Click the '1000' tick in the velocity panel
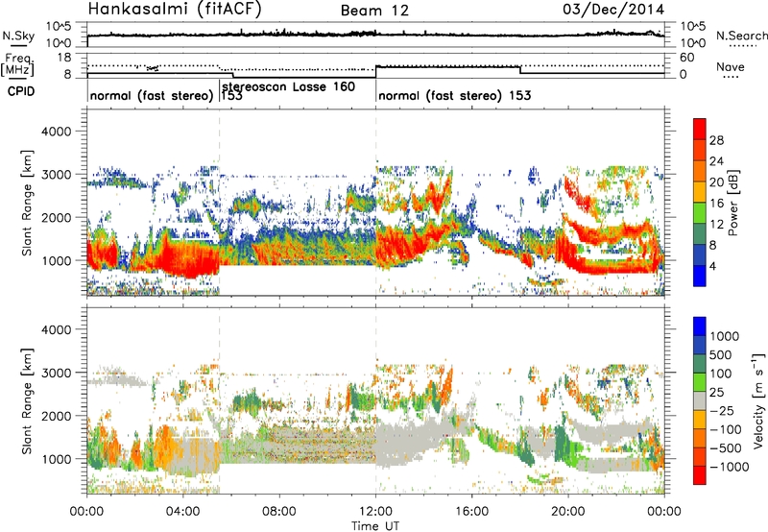 click(56, 459)
